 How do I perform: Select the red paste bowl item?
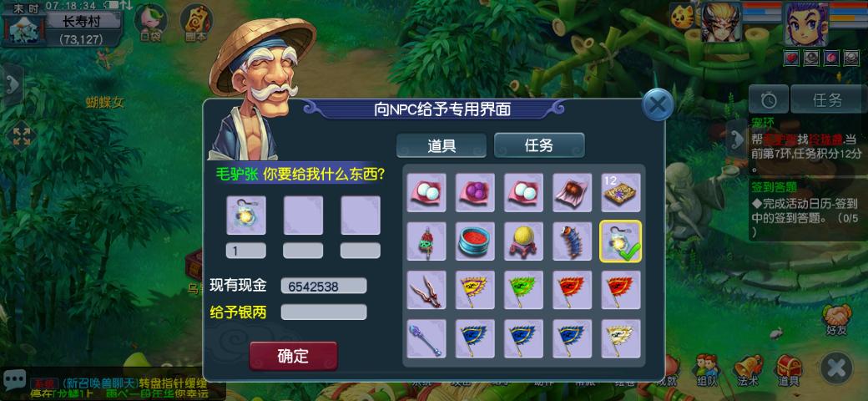click(475, 241)
